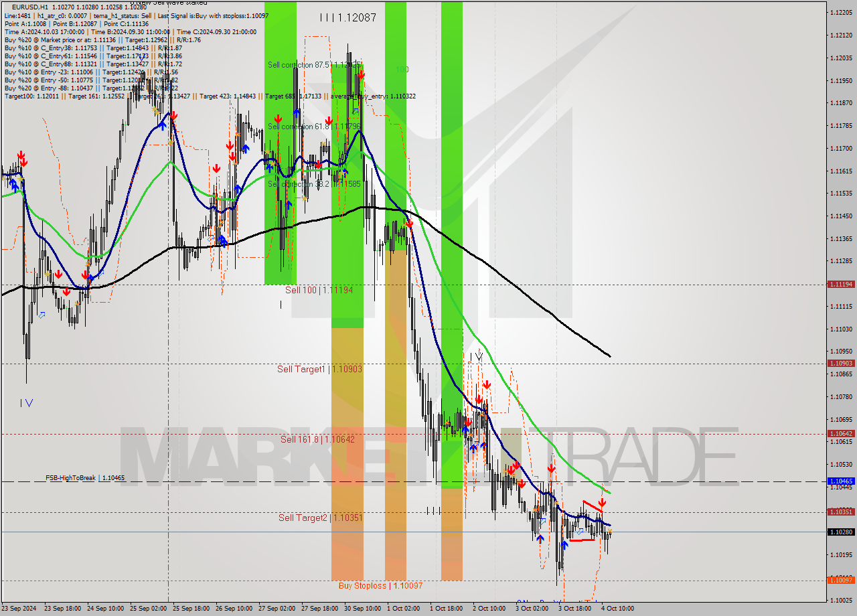Click the 'Sell correction 87.5' label
Viewport: 857px width, 616px height.
tap(315, 65)
